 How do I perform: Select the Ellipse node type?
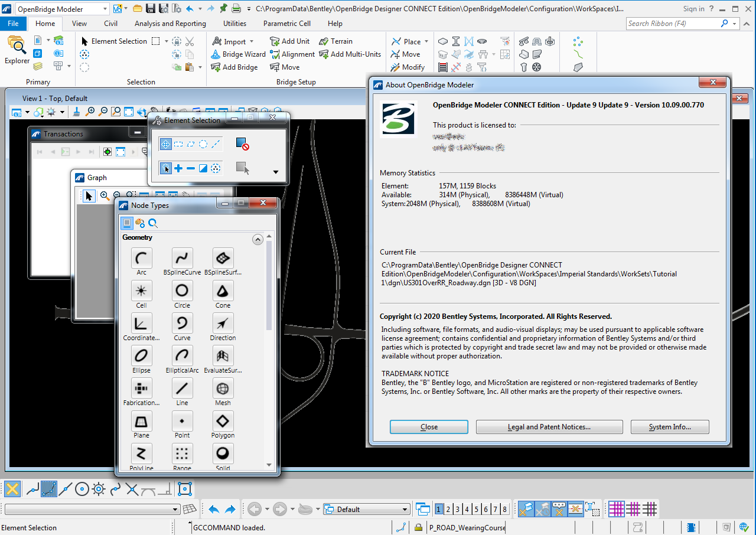coord(142,356)
